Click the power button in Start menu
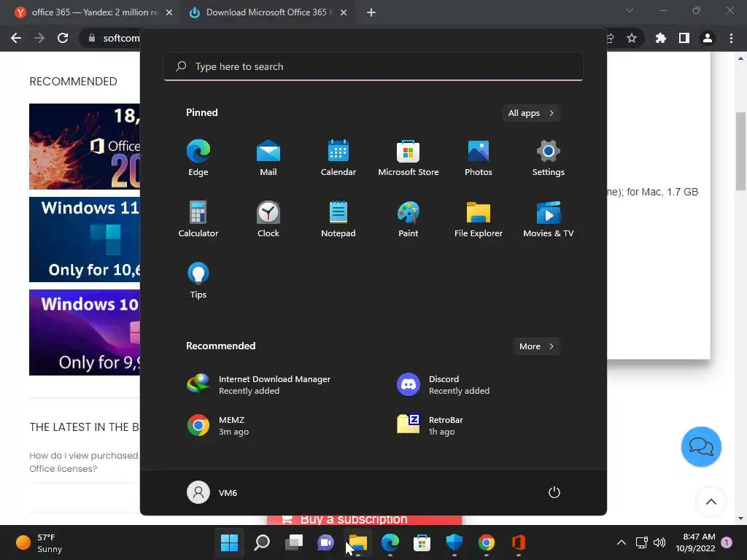 [x=554, y=492]
